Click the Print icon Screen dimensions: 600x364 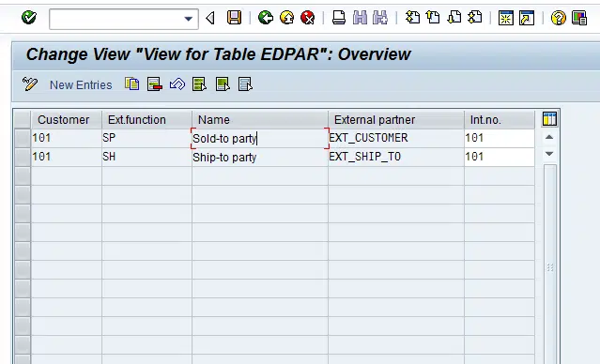(339, 18)
